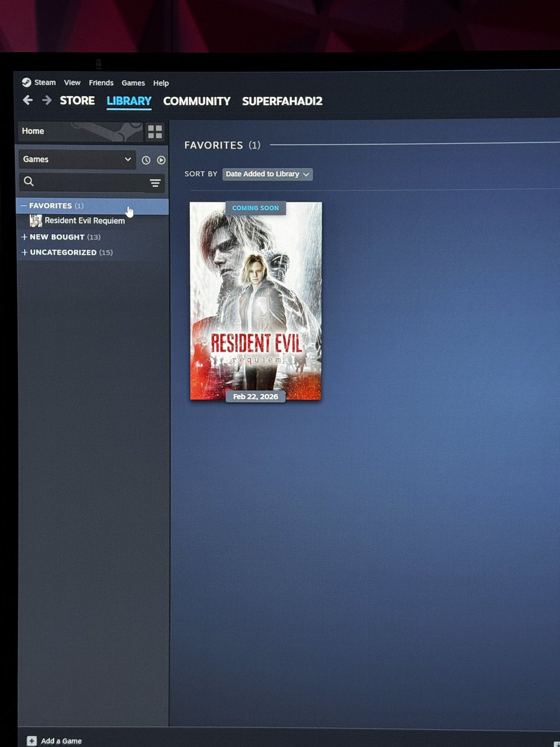Go forward with the right arrow
The image size is (560, 747).
47,100
